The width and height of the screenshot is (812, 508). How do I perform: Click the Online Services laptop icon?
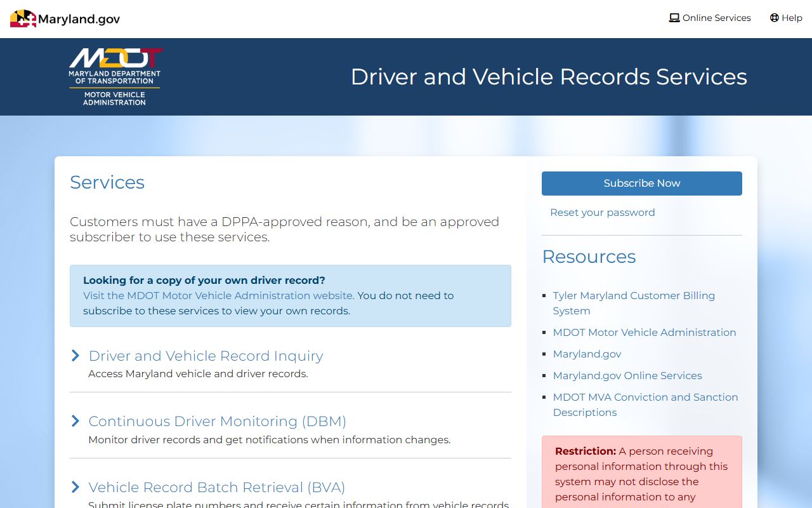tap(674, 18)
